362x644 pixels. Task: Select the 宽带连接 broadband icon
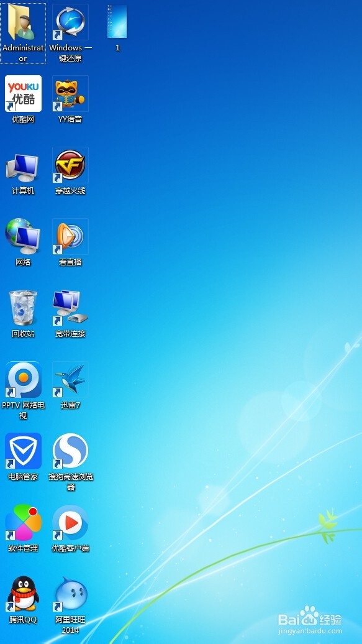point(70,308)
